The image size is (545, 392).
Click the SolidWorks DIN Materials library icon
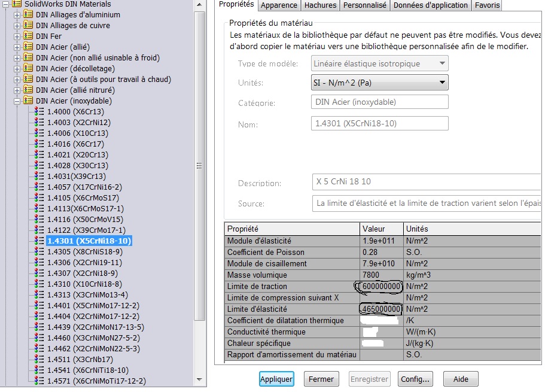[17, 4]
